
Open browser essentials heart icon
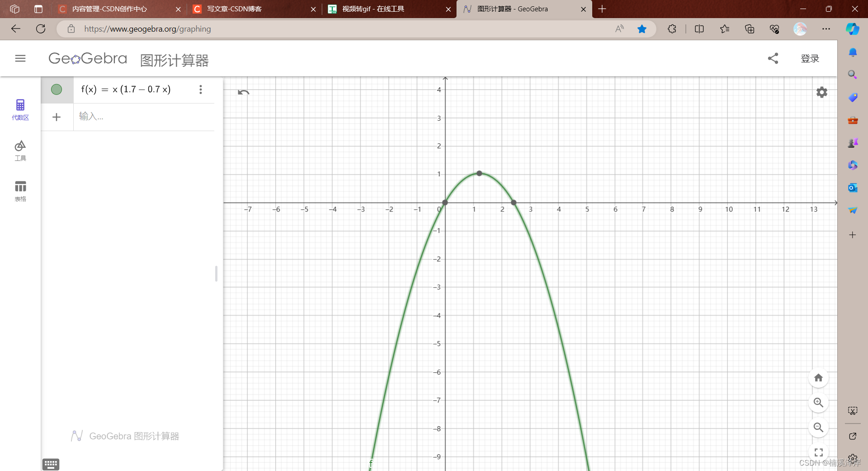(774, 29)
